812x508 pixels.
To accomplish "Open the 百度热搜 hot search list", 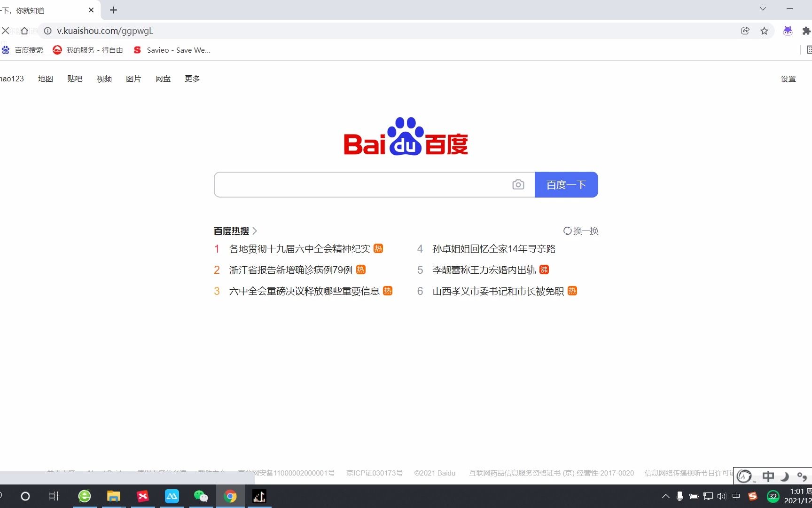I will coord(235,231).
